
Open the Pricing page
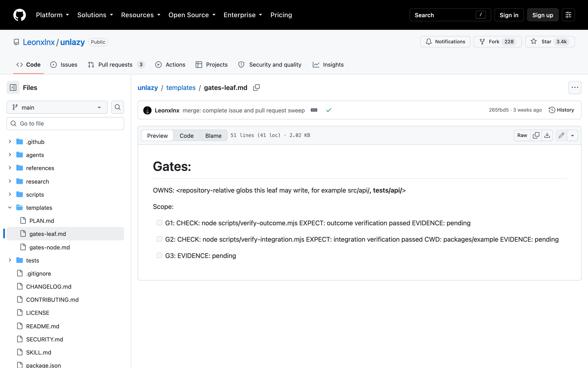(281, 15)
